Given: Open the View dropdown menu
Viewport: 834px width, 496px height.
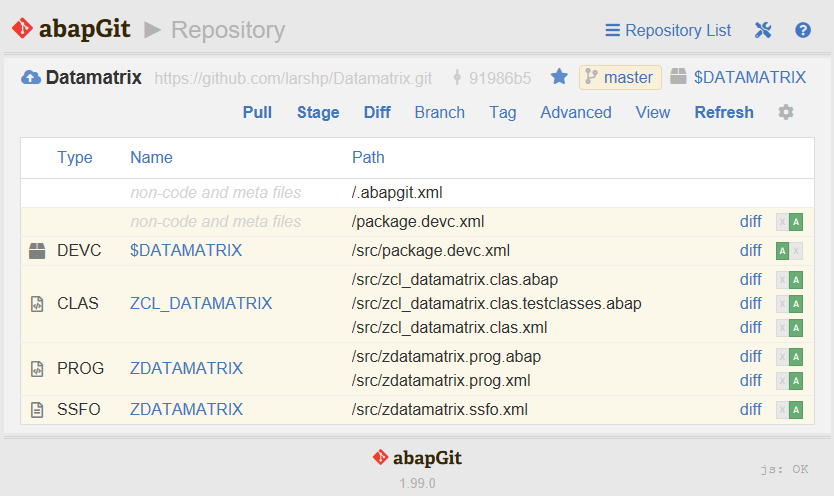Looking at the screenshot, I should click(x=653, y=113).
